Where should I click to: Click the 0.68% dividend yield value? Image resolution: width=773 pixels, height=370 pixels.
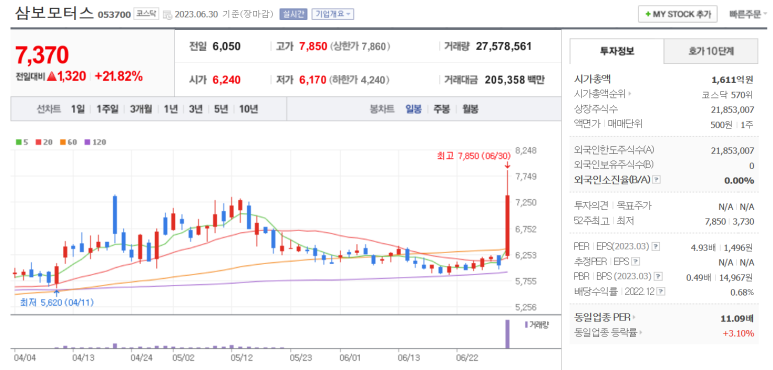(742, 292)
